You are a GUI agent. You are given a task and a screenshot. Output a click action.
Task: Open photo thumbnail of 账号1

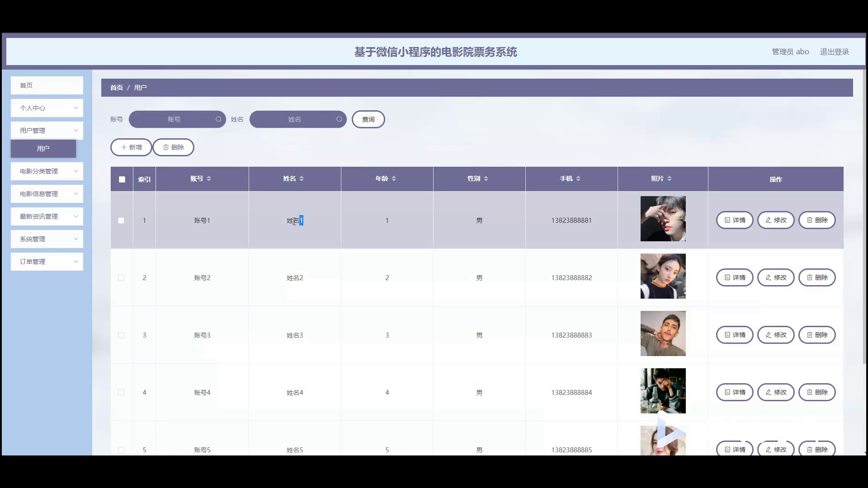[663, 219]
